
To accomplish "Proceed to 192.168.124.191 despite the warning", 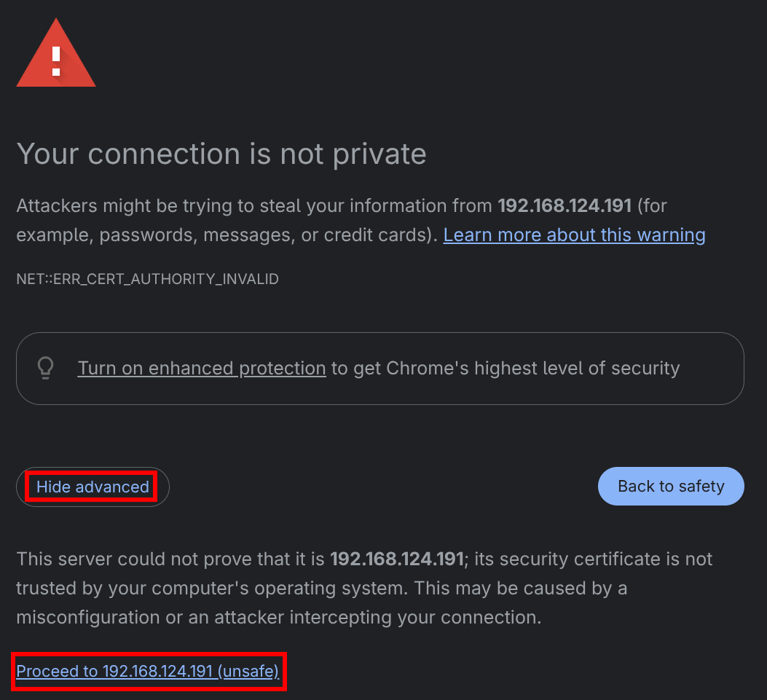I will pos(149,671).
